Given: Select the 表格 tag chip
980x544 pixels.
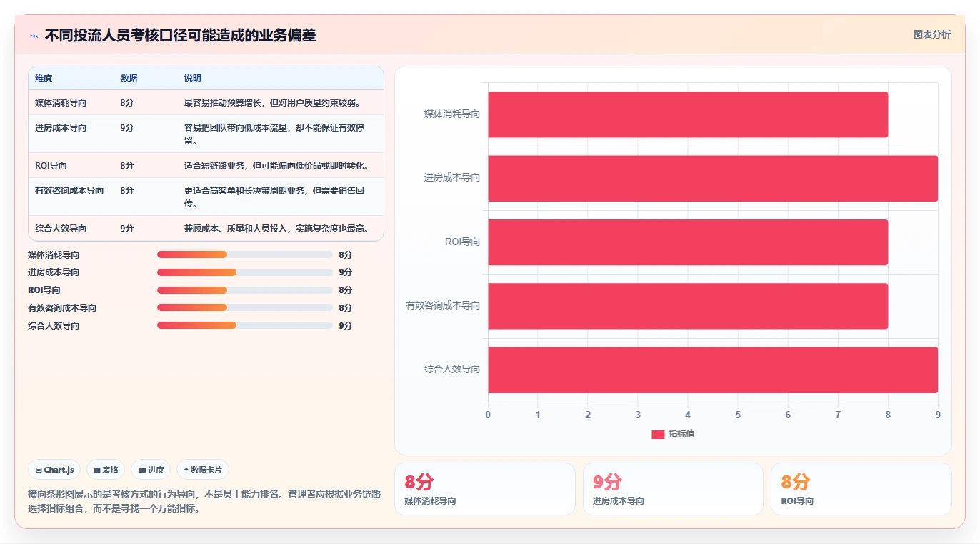Looking at the screenshot, I should pyautogui.click(x=106, y=470).
